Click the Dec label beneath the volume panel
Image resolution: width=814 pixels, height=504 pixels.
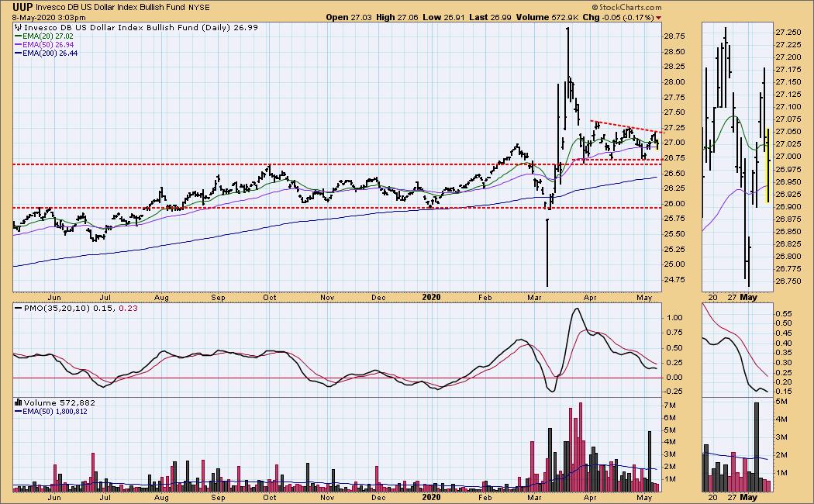(x=378, y=497)
